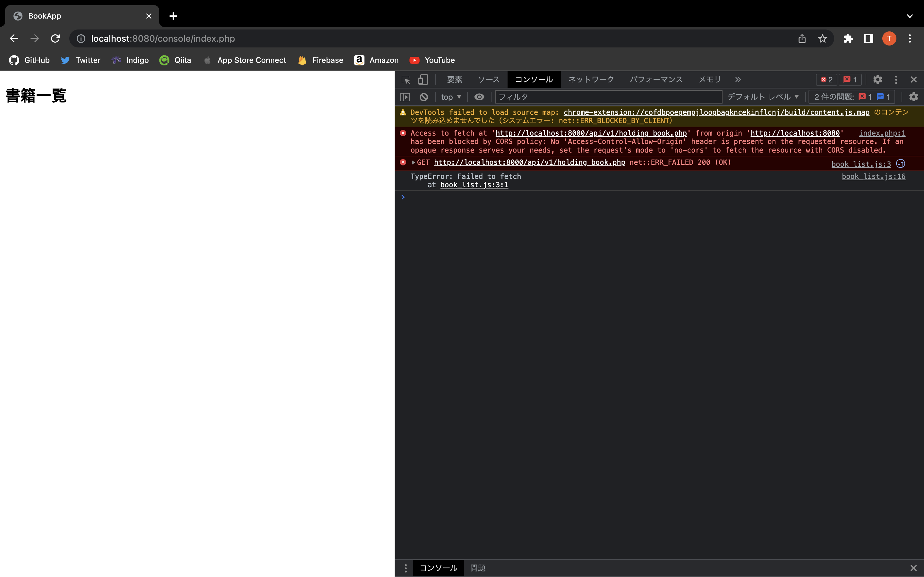
Task: Click the bookmark star icon
Action: coord(822,38)
